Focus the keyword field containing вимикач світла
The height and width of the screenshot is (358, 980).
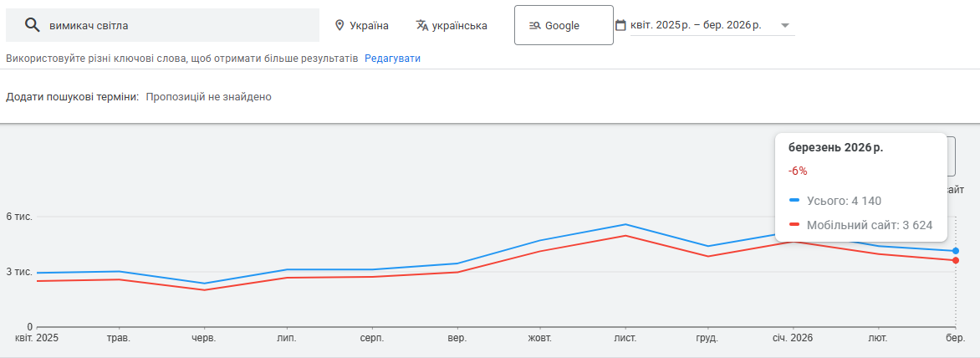[x=176, y=25]
